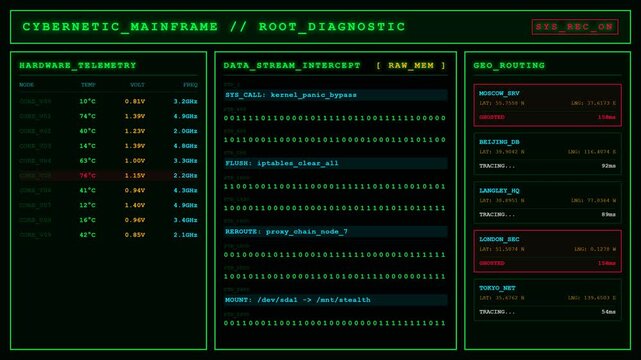This screenshot has height=360, width=641.
Task: Click the HARDWARE_TELEMETRY panel heading
Action: [78, 65]
